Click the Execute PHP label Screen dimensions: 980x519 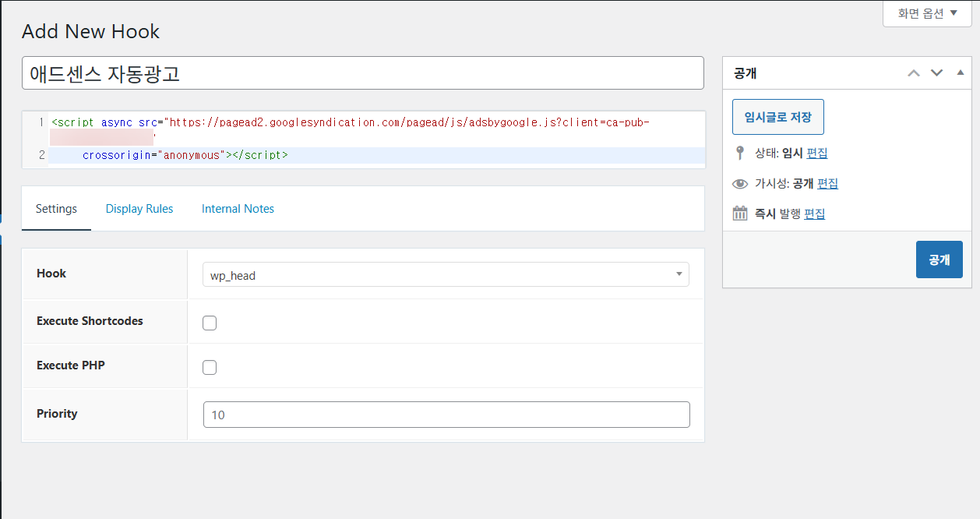click(x=71, y=365)
